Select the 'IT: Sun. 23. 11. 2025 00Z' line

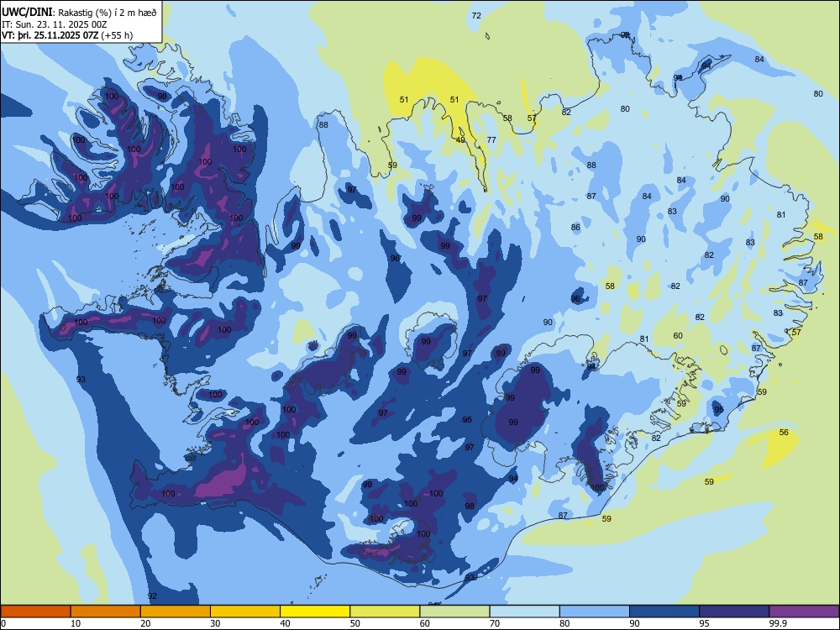[55, 24]
